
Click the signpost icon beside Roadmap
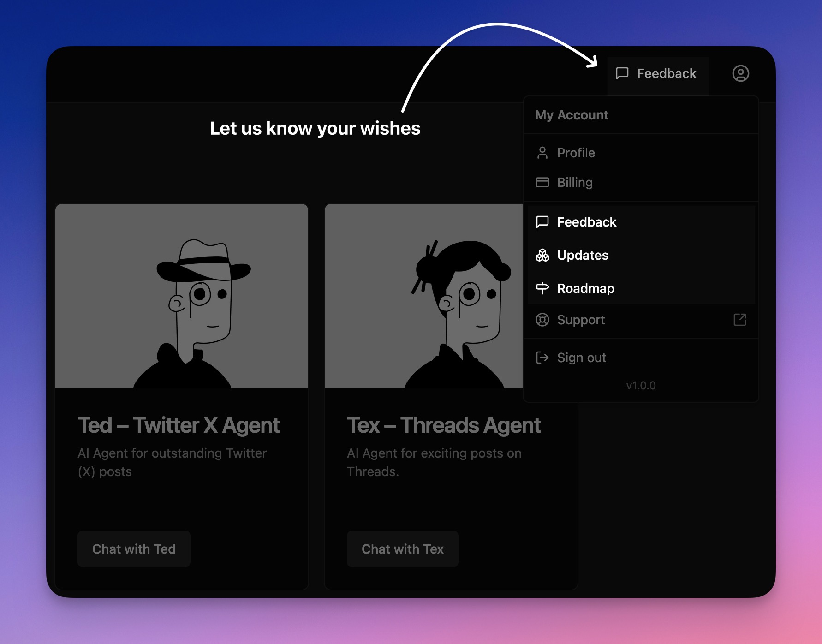point(542,288)
